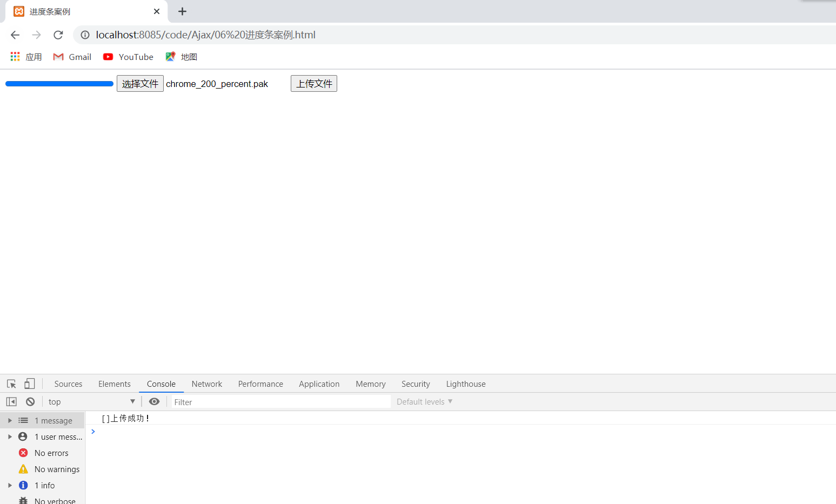Open the Default levels dropdown
The height and width of the screenshot is (504, 836).
tap(424, 402)
